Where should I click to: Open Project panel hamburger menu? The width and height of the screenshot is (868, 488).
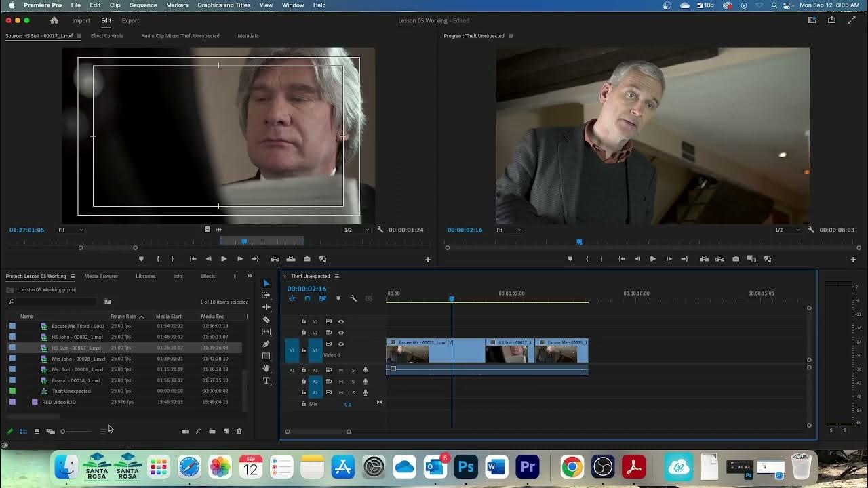(73, 276)
